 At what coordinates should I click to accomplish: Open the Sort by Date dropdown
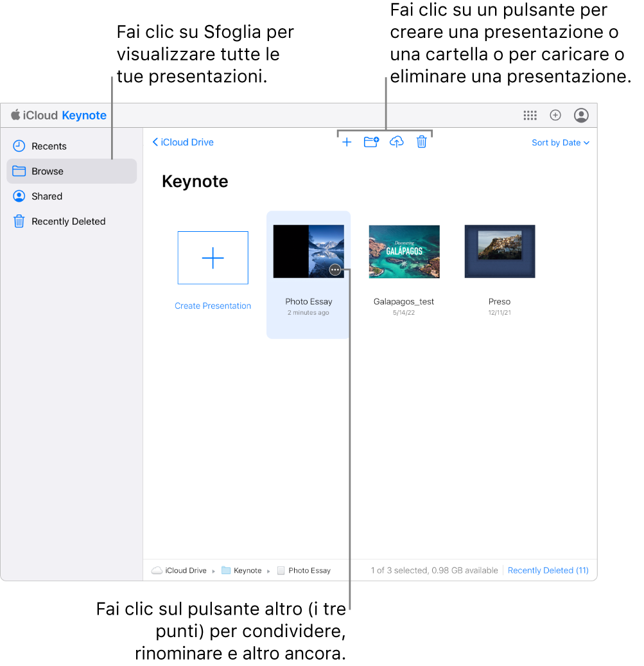[x=561, y=143]
